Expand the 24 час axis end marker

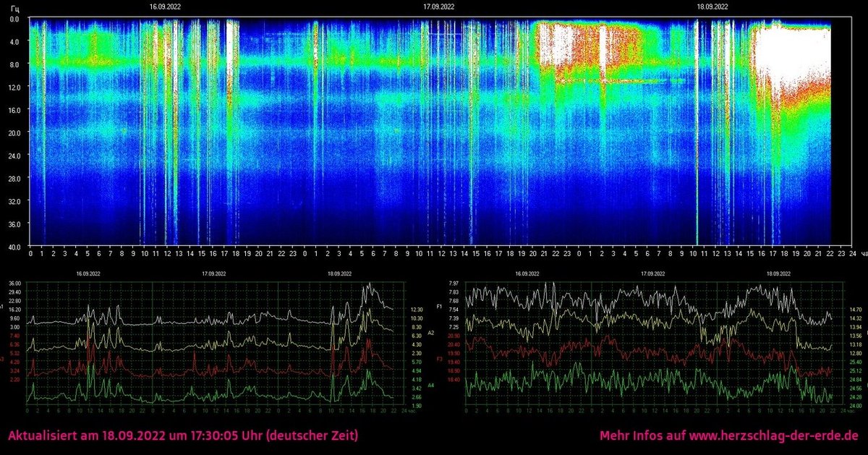856,255
